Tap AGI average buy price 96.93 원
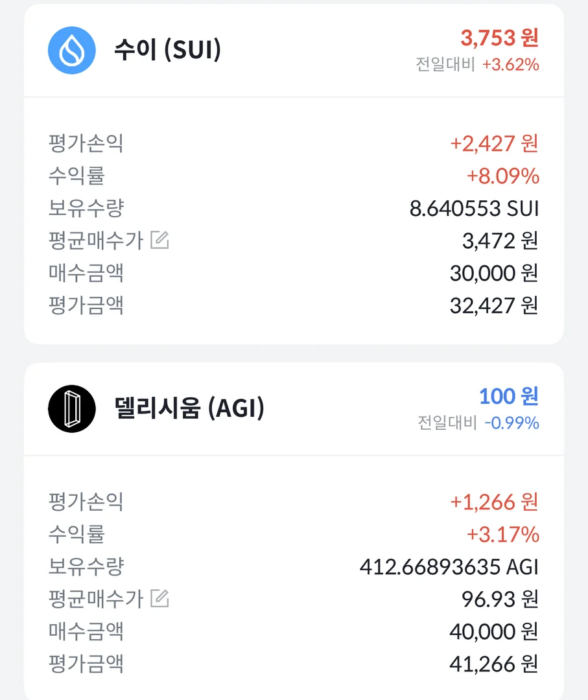Image resolution: width=588 pixels, height=700 pixels. pyautogui.click(x=499, y=600)
